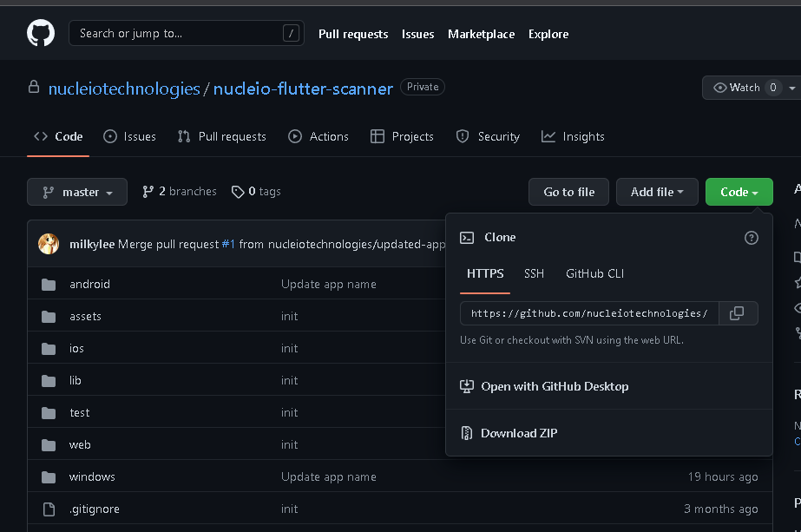Expand the master branch dropdown
The height and width of the screenshot is (532, 801).
tap(77, 192)
